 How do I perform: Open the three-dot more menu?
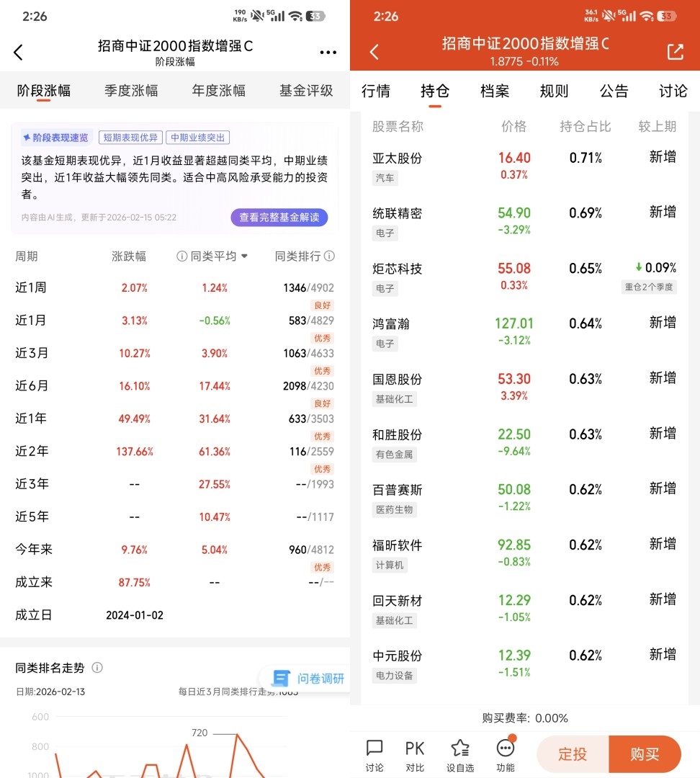328,52
